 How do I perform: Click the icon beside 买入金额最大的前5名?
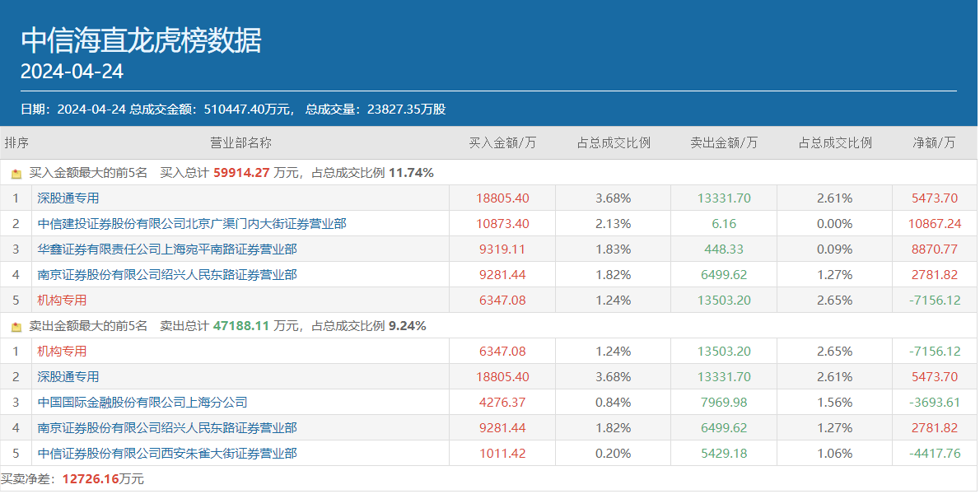click(16, 174)
